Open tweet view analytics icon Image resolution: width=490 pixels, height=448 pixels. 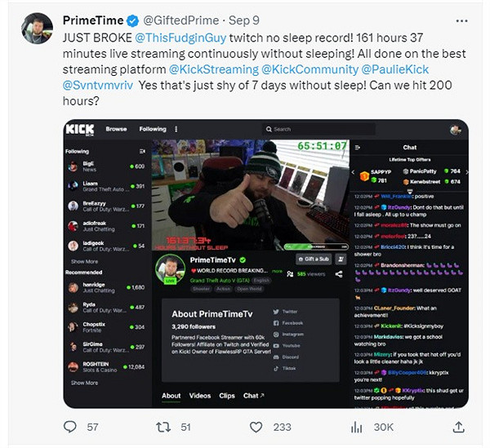[356, 426]
